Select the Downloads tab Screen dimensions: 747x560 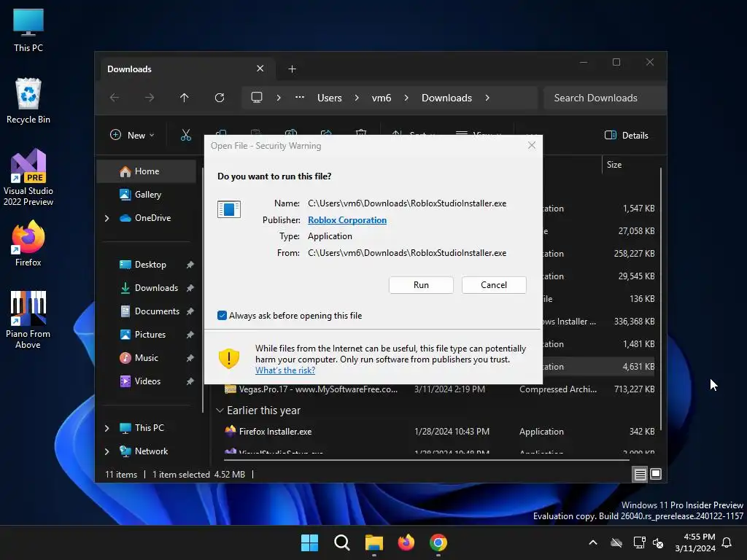pos(186,69)
